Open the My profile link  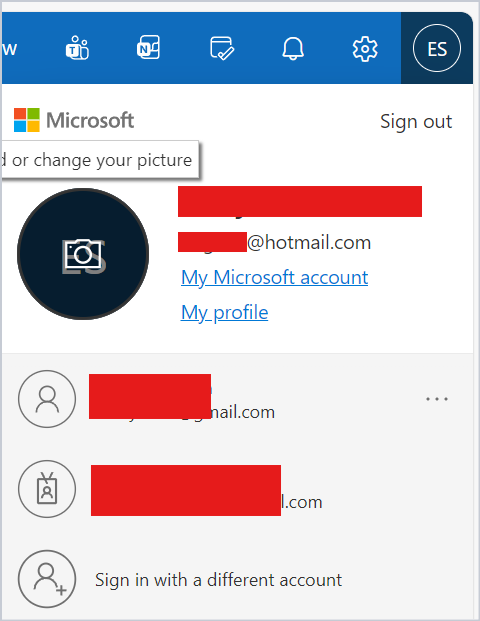(225, 312)
